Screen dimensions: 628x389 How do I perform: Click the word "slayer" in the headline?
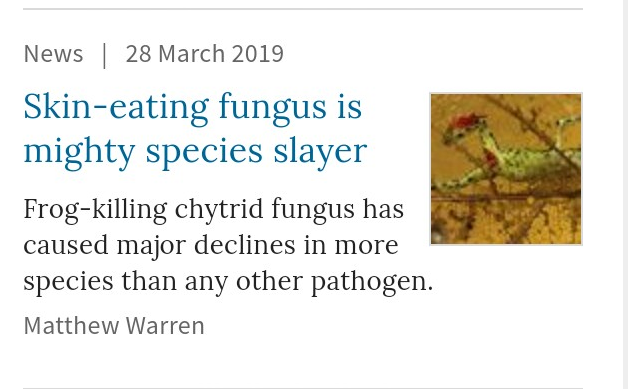click(x=320, y=151)
